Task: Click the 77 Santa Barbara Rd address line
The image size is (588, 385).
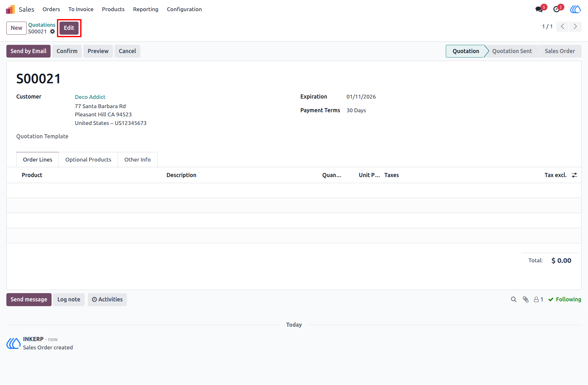Action: click(x=100, y=106)
